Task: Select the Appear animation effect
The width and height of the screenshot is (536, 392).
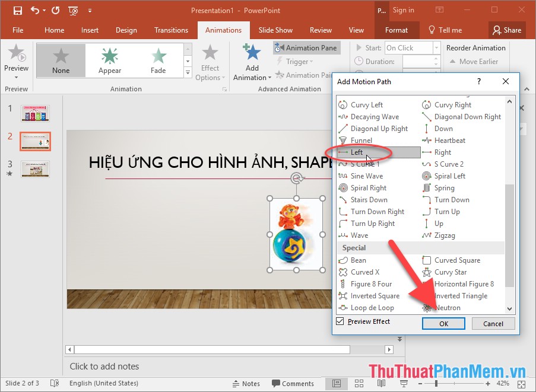Action: (109, 60)
